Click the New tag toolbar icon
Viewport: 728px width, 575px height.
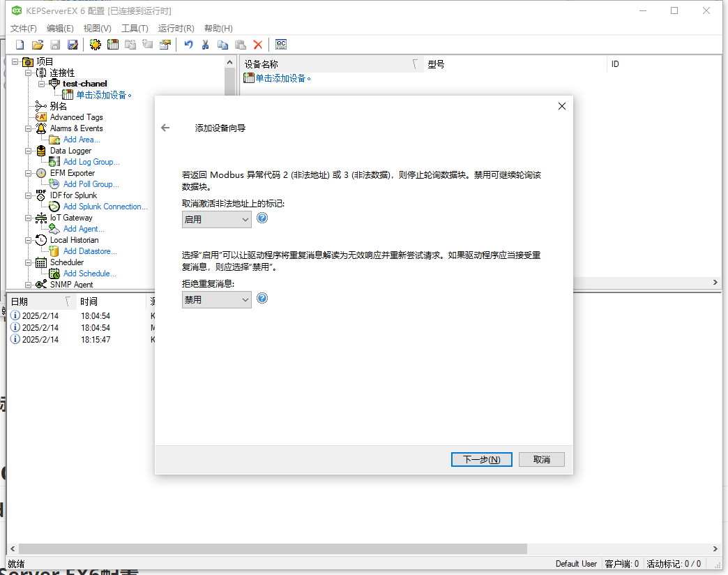148,45
